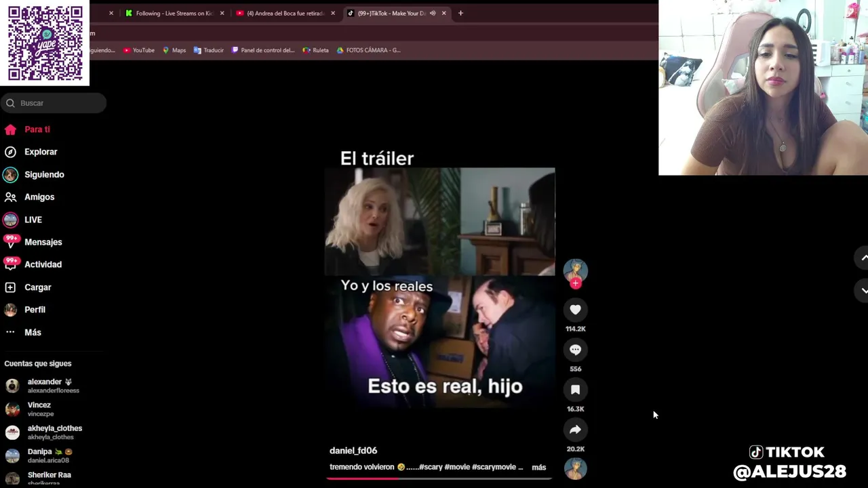Click the #scarymovie hashtag
Viewport: 868px width, 488px height.
pos(494,467)
